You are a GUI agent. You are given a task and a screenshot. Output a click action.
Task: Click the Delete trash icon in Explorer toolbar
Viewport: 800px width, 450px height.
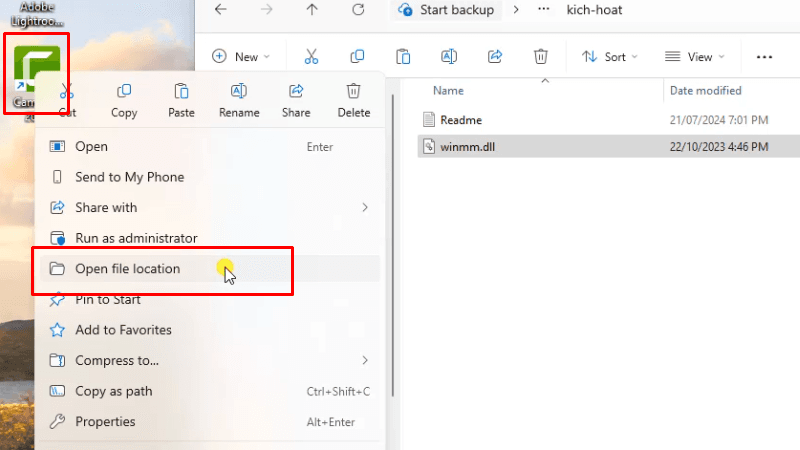click(541, 57)
